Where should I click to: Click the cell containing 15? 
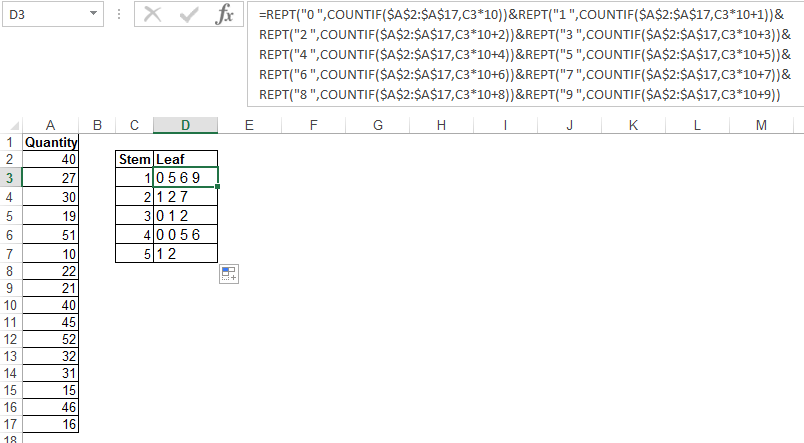[50, 390]
